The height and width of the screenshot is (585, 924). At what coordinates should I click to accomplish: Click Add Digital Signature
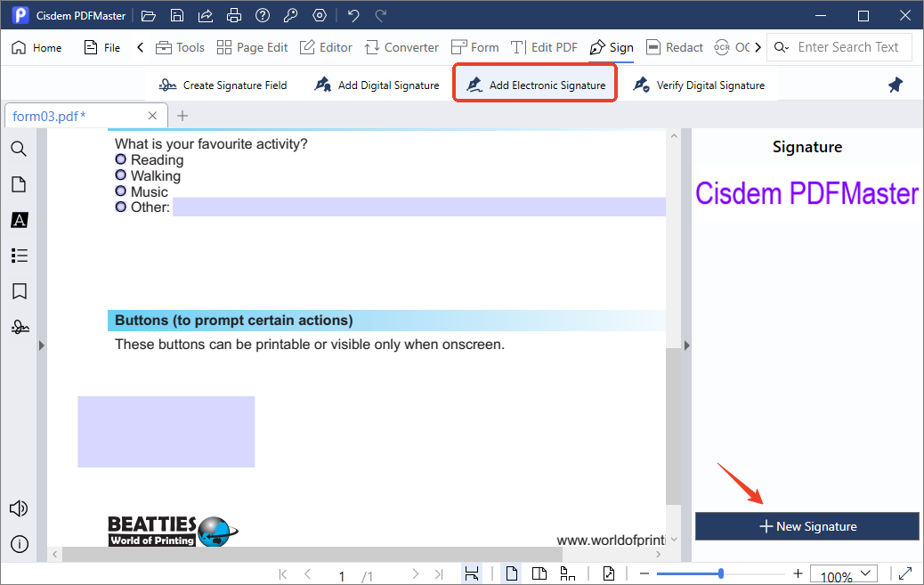[377, 85]
